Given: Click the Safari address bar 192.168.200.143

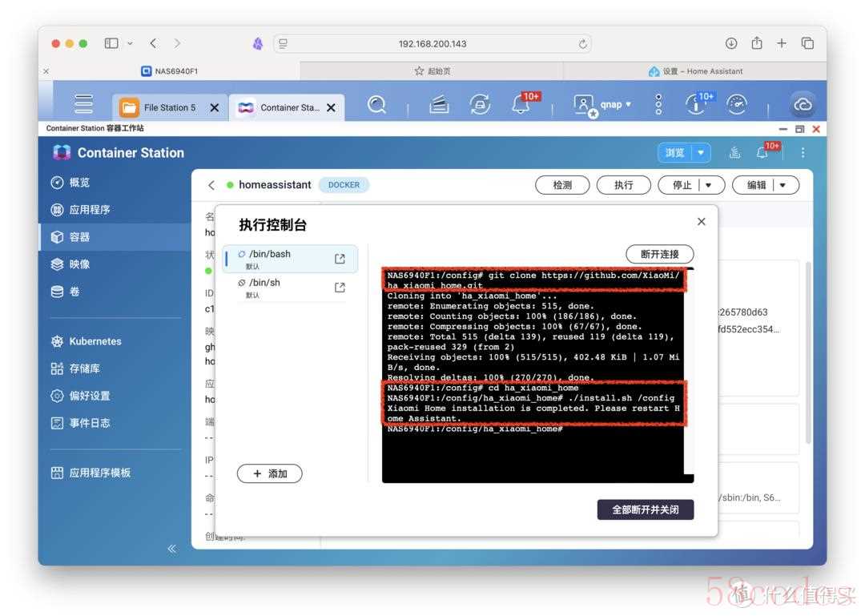Looking at the screenshot, I should (x=432, y=43).
